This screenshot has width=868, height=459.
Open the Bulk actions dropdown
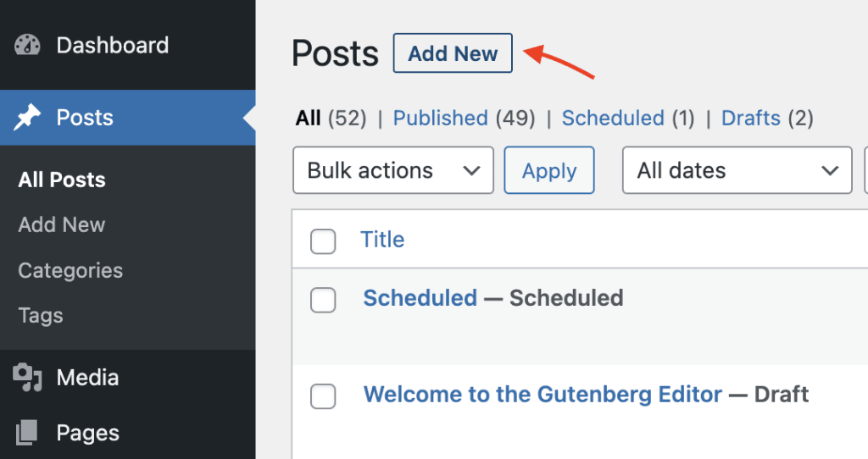pyautogui.click(x=392, y=170)
